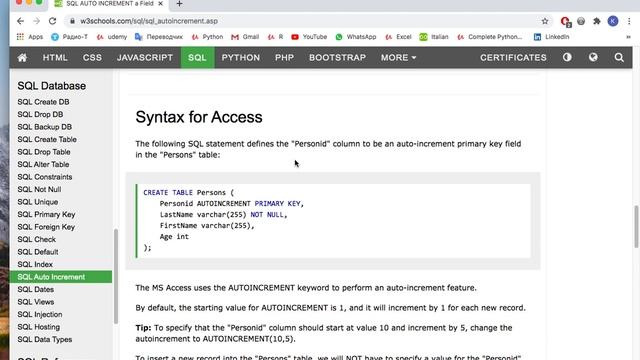640x360 pixels.
Task: Open SQL Data Types in sidebar
Action: (x=44, y=340)
